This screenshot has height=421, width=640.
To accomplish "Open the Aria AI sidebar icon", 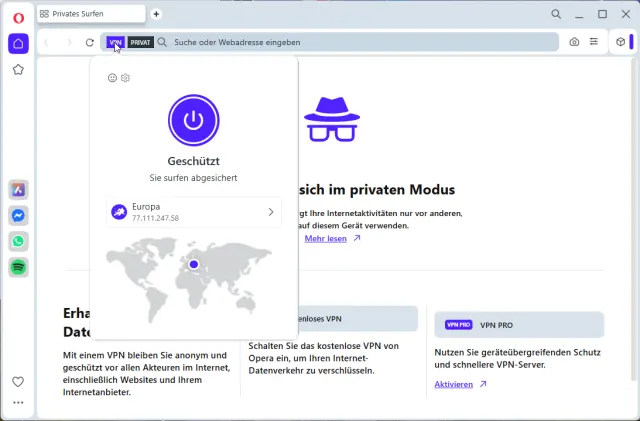I will 18,189.
